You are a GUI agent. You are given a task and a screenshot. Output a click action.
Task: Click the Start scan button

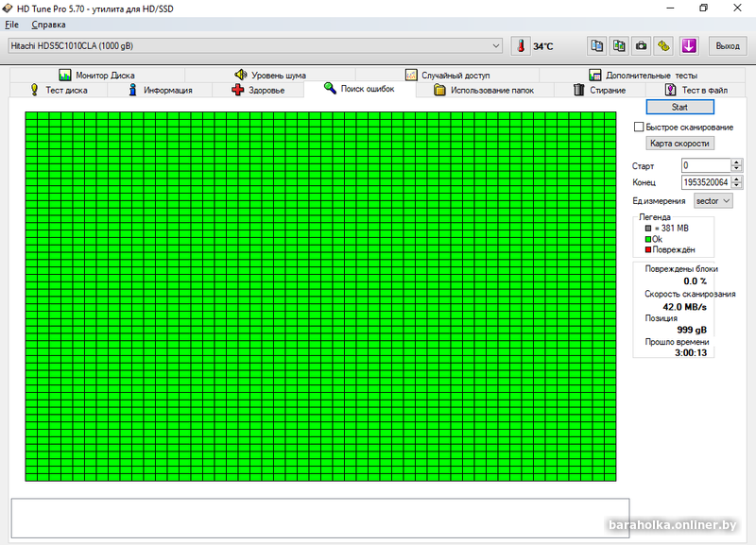click(x=679, y=107)
